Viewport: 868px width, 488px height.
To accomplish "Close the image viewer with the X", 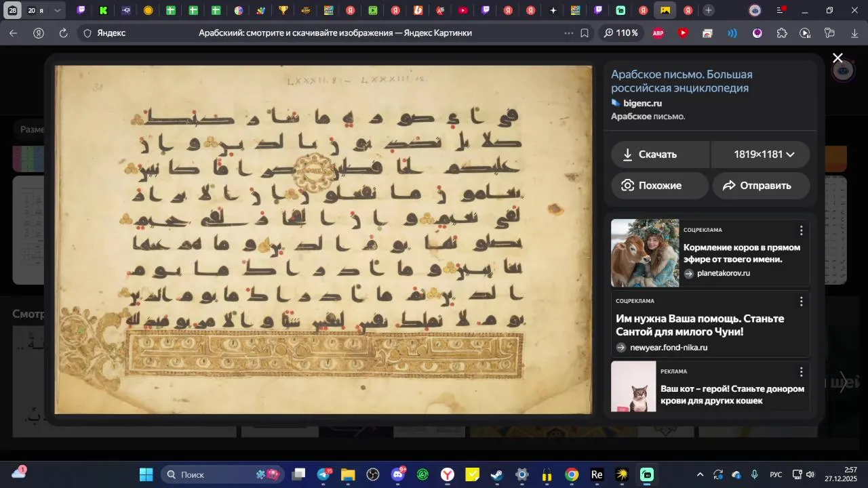I will pos(837,58).
